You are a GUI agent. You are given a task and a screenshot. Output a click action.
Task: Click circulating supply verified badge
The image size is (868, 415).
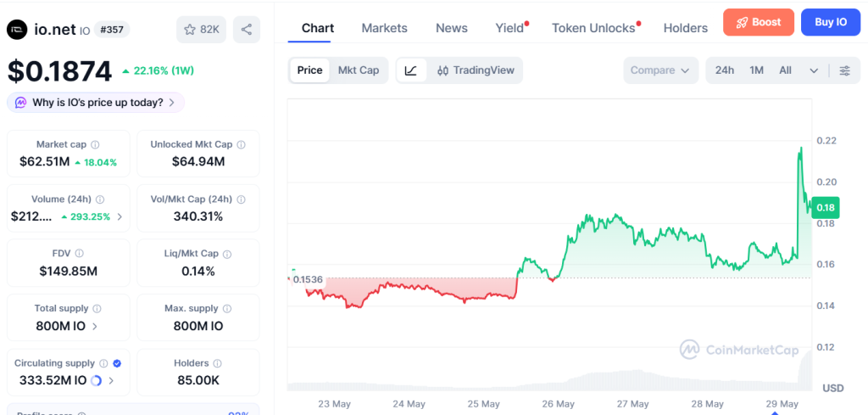(117, 363)
